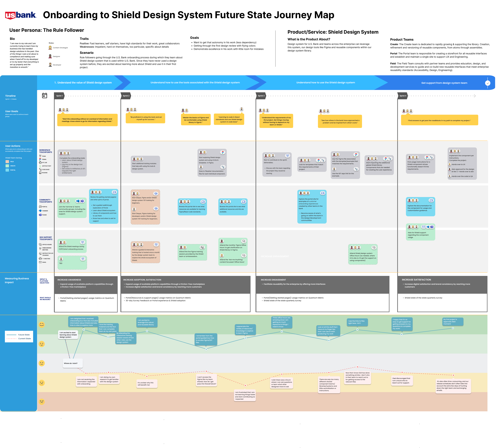Click the Office Hours legend icon
500x448 pixels.
(40, 244)
